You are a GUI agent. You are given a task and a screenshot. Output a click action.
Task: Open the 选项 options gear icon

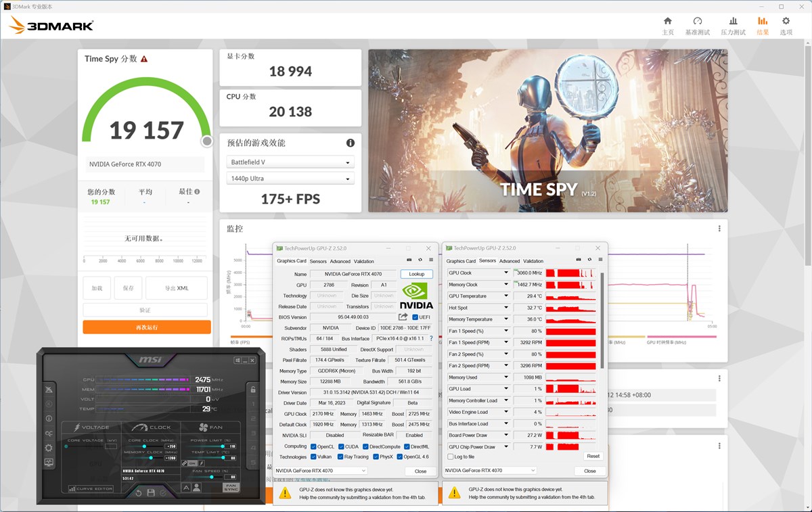(x=786, y=21)
